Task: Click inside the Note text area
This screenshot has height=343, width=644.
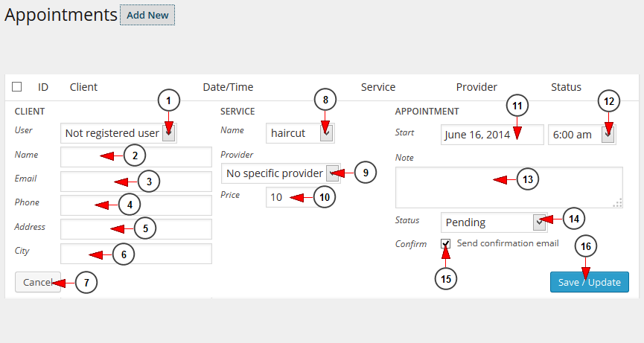Action: point(509,187)
